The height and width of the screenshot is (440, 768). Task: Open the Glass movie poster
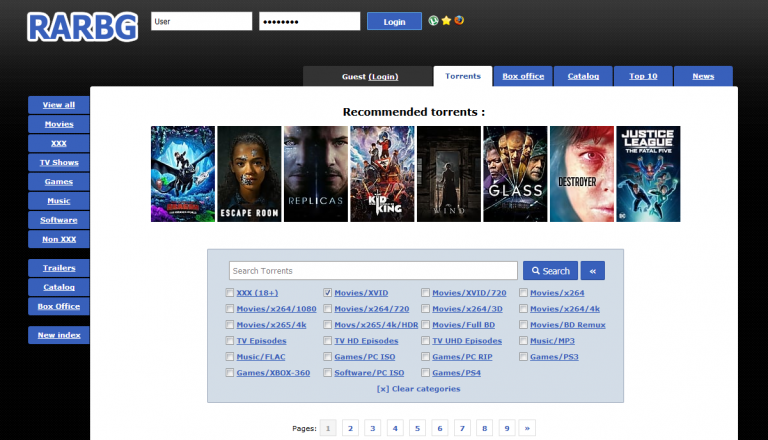(x=515, y=174)
